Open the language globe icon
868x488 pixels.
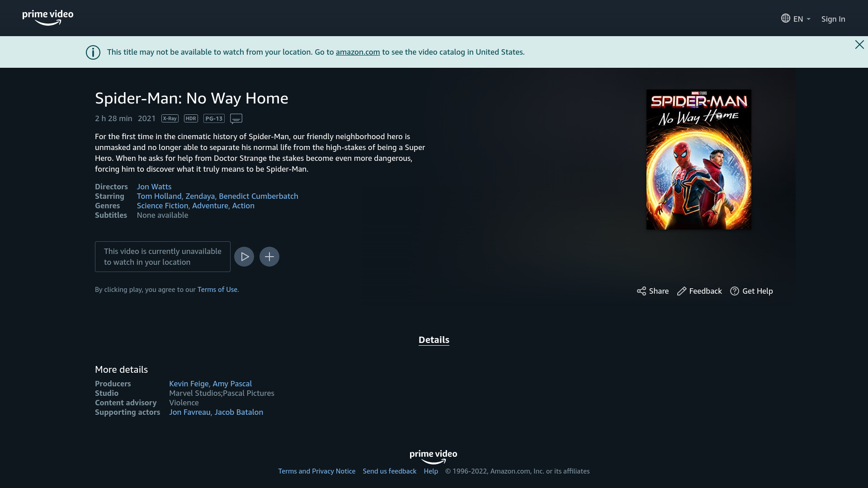point(786,18)
